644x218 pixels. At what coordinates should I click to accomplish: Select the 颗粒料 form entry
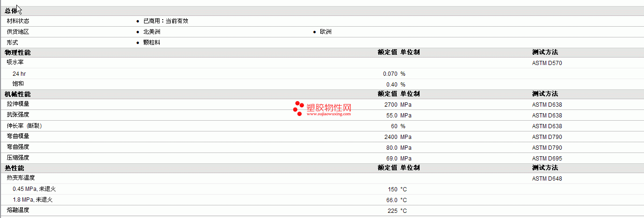click(152, 43)
